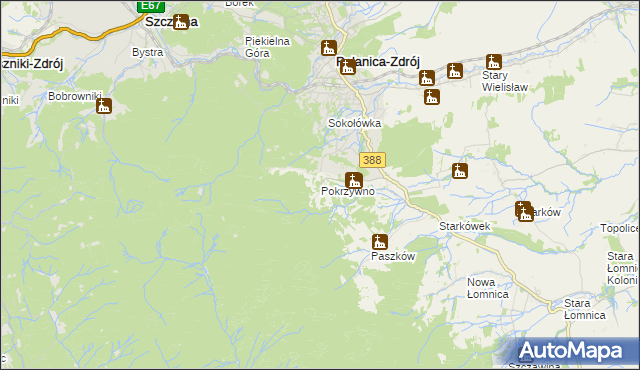Click the Paszków village label
640x370 pixels.
(393, 256)
